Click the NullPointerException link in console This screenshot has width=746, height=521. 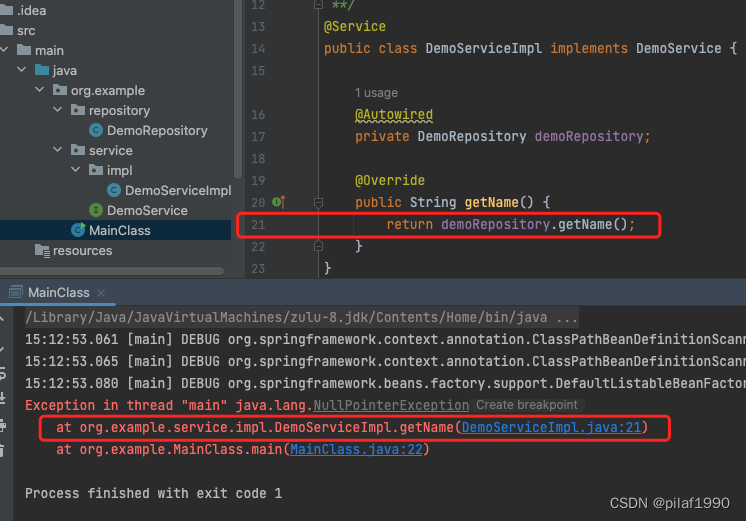391,405
